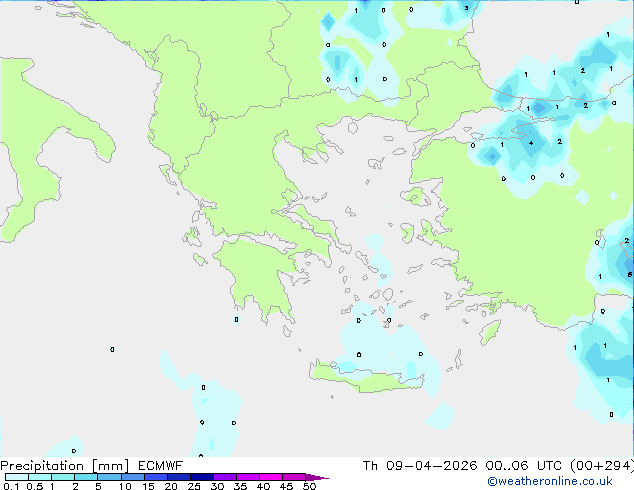Click the legend label "35"

coord(240,486)
